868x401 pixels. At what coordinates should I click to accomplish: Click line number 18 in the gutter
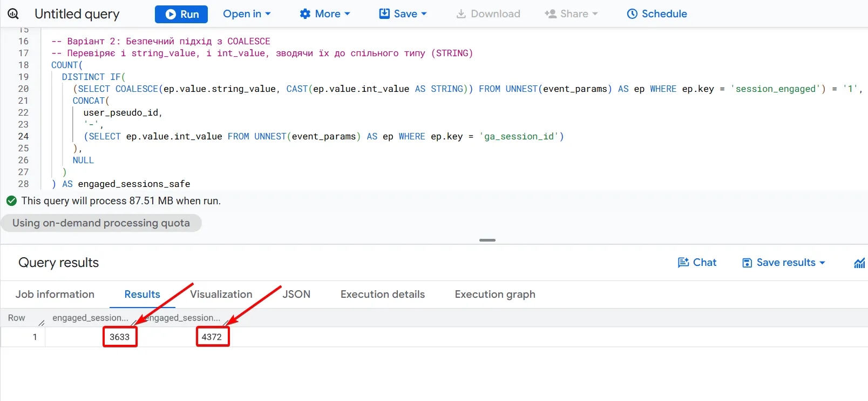click(23, 65)
